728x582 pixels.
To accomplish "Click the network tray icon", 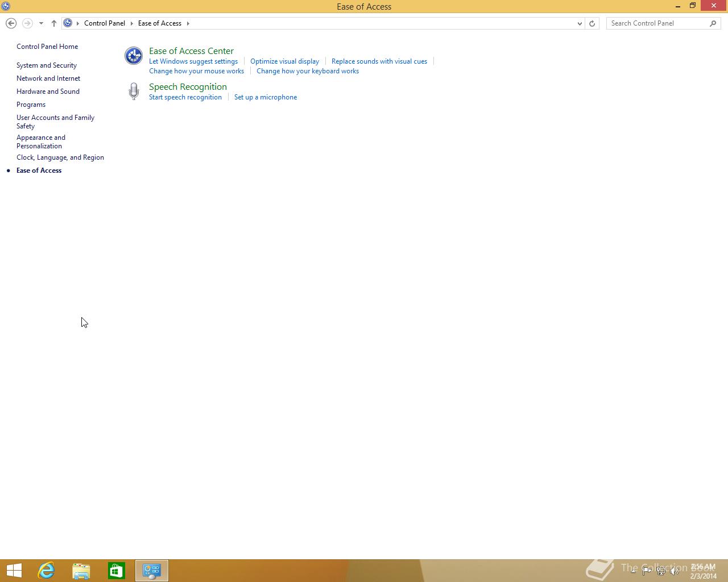I will [661, 571].
